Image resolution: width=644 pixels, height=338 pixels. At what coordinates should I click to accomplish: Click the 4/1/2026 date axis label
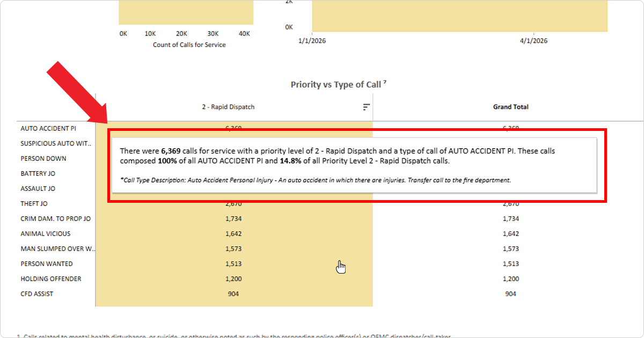tap(533, 41)
